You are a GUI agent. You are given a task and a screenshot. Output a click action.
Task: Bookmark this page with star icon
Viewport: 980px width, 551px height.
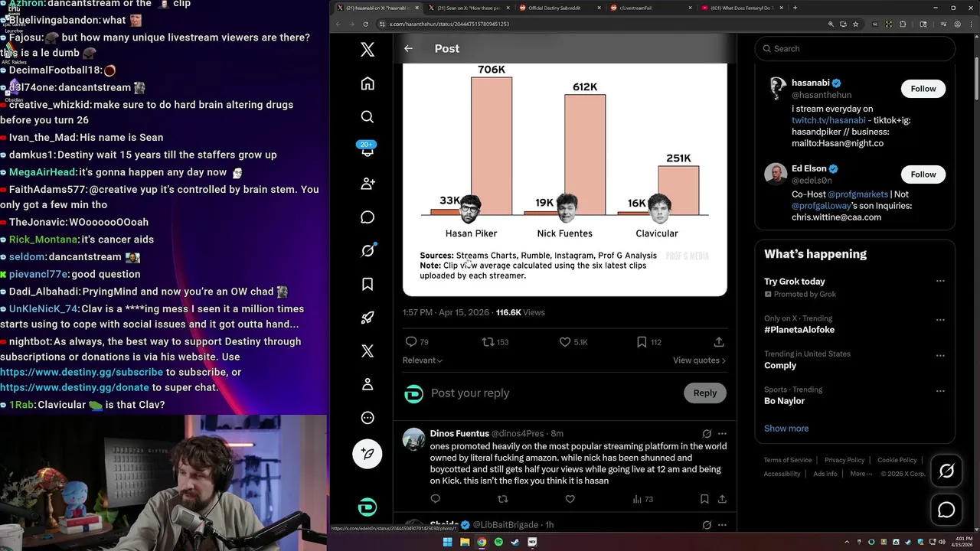[855, 24]
